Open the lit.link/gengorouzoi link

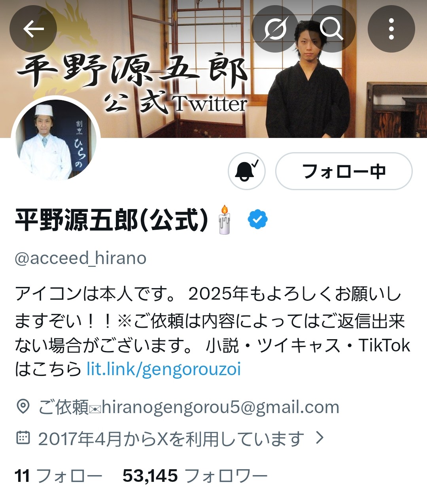click(164, 369)
